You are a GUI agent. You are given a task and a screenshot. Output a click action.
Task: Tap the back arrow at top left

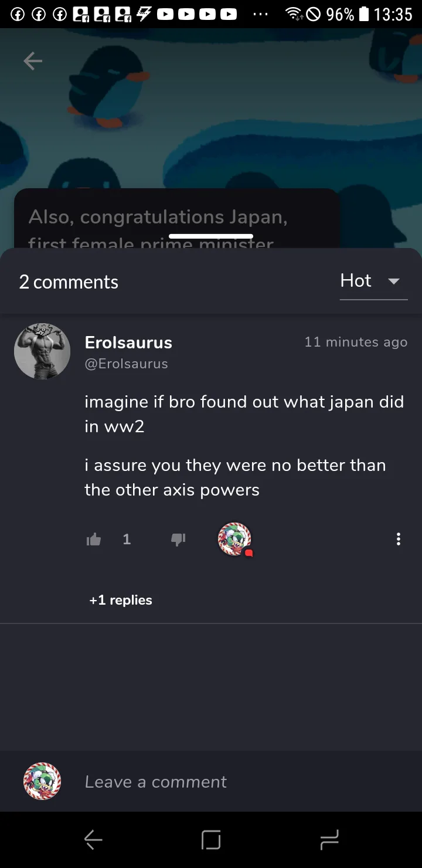pos(33,60)
